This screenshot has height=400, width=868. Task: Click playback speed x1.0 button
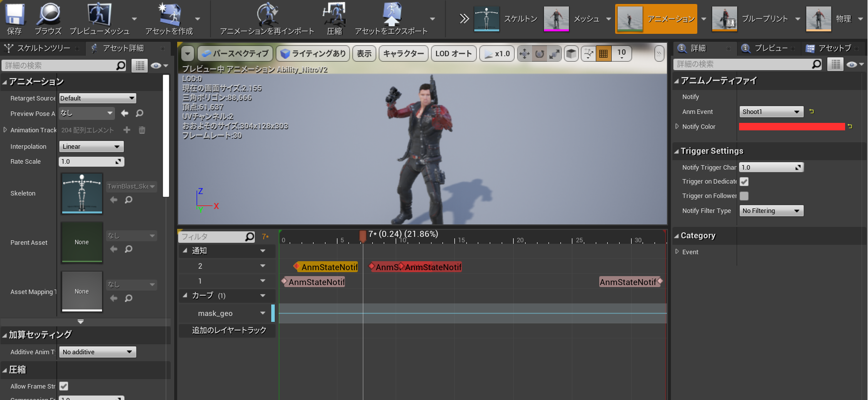[497, 53]
